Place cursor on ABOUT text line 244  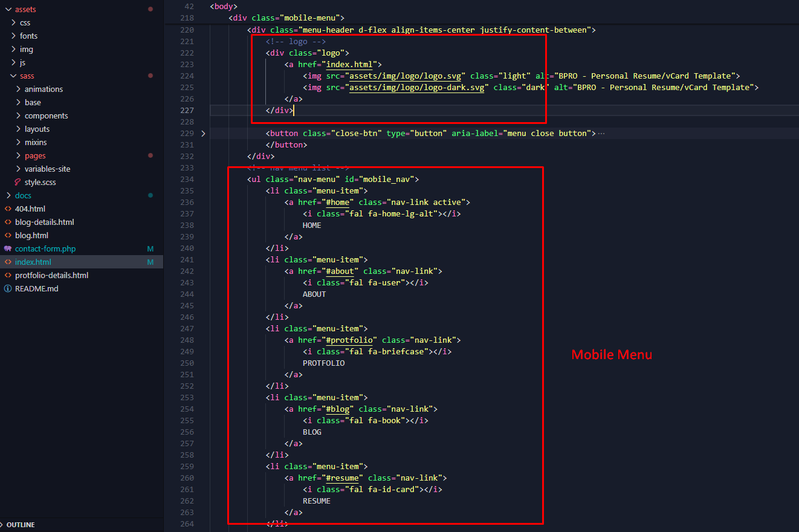tap(314, 294)
